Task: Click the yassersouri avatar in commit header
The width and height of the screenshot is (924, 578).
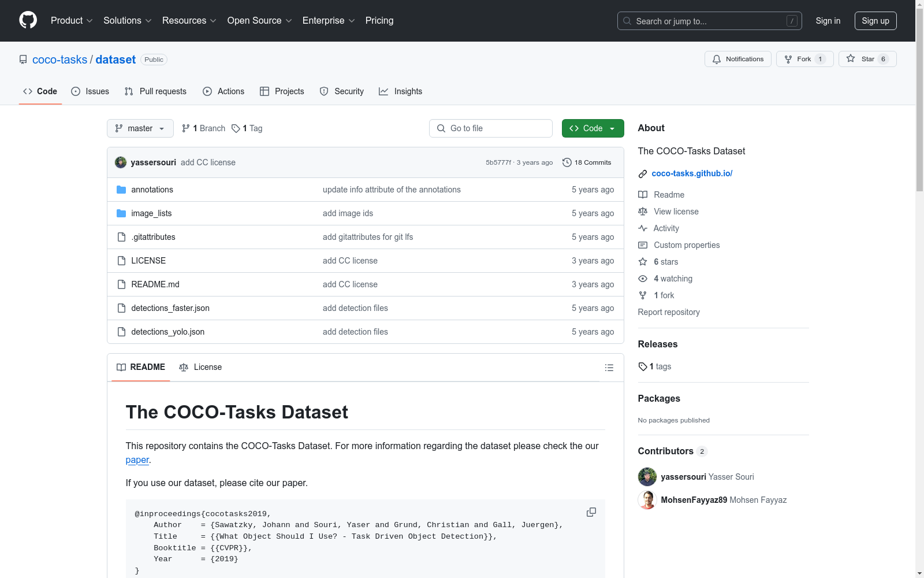Action: [x=121, y=162]
